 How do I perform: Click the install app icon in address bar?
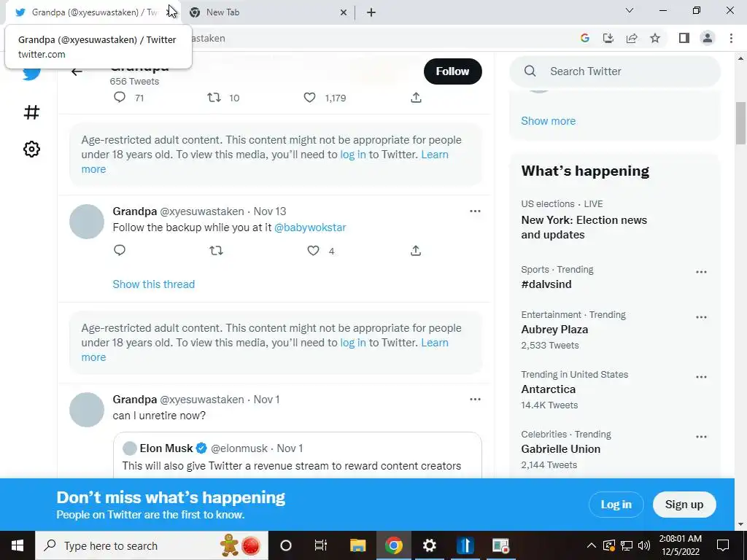coord(608,38)
